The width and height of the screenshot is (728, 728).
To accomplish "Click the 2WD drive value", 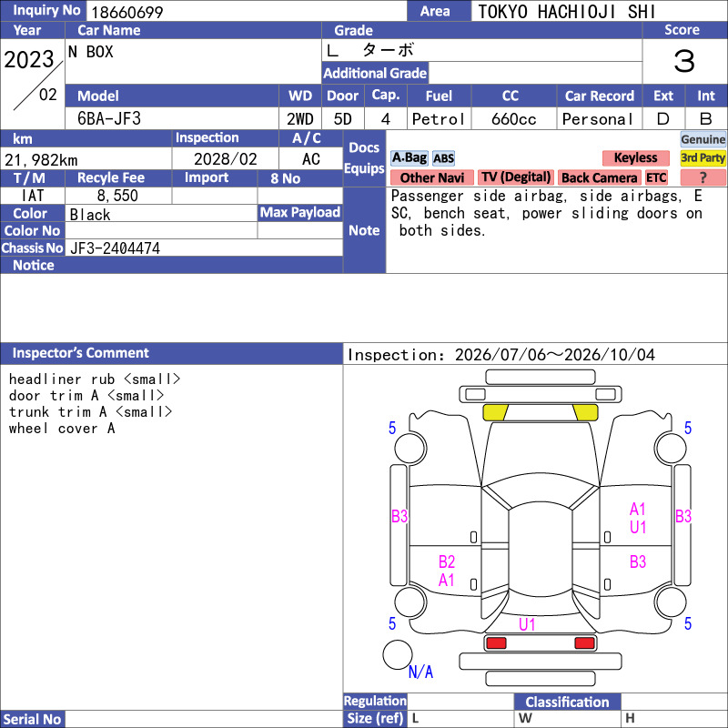I will click(x=300, y=119).
